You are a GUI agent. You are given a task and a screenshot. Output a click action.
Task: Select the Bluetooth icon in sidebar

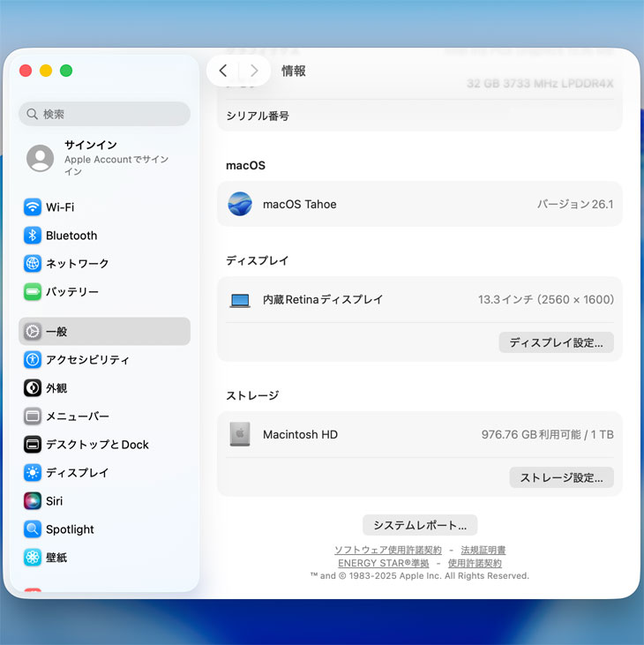click(x=33, y=236)
